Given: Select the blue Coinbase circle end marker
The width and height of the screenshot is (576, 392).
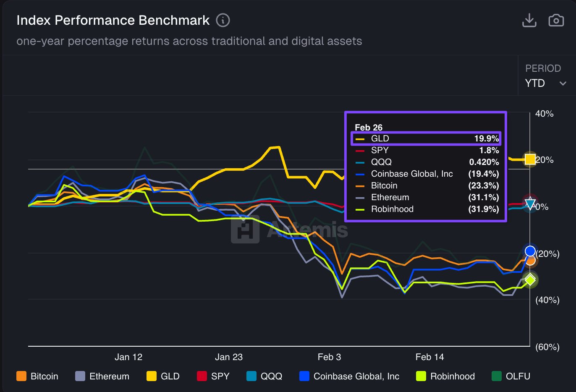Looking at the screenshot, I should (530, 251).
